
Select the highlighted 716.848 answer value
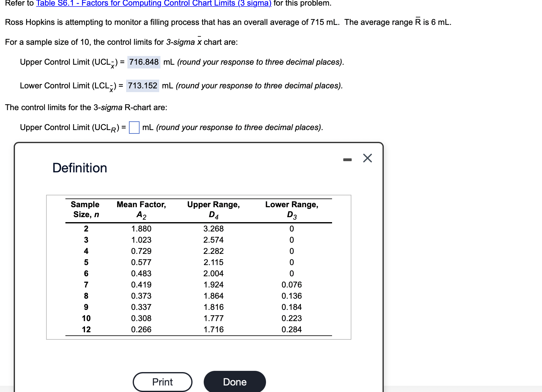[x=144, y=62]
